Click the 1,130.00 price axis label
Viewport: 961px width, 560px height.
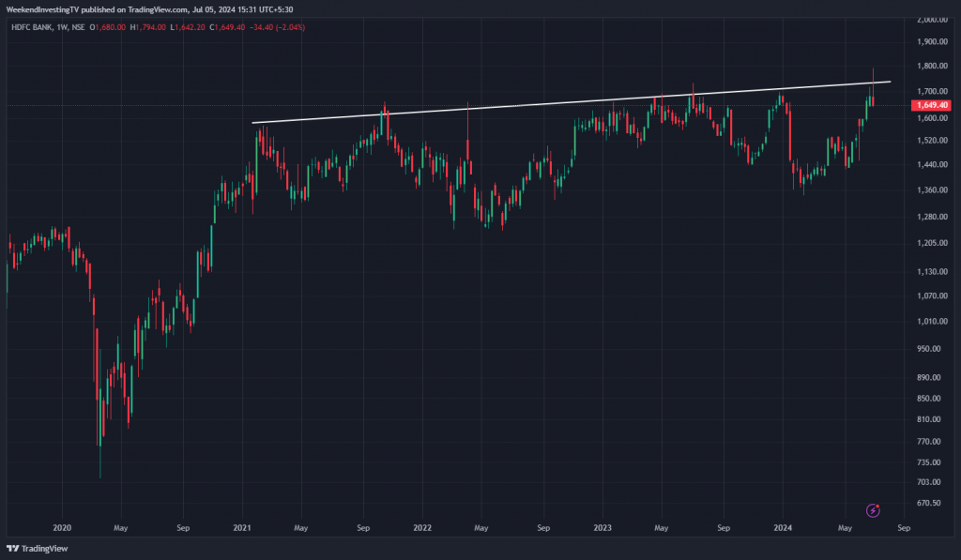(x=932, y=271)
